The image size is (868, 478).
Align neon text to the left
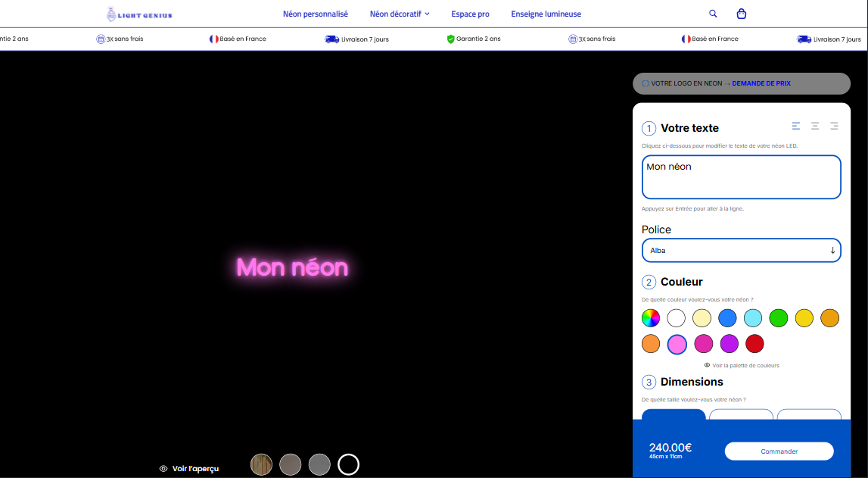796,127
